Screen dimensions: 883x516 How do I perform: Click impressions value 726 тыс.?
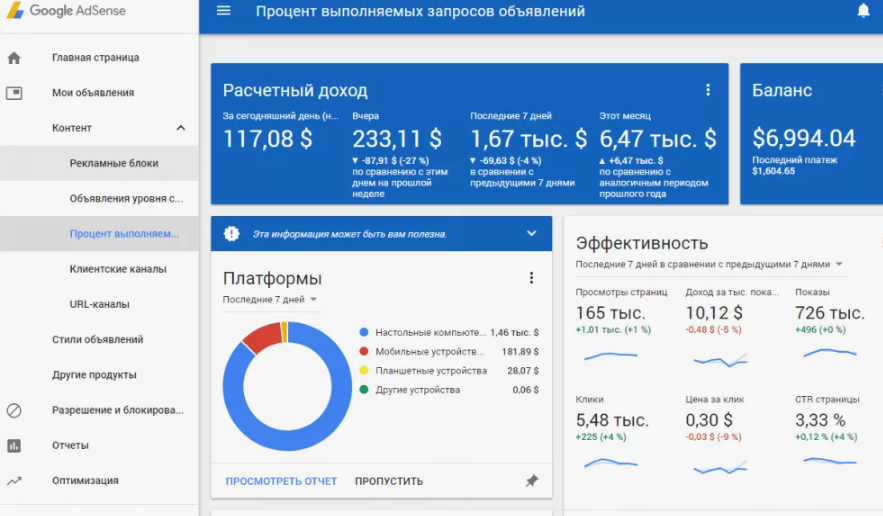(x=830, y=313)
